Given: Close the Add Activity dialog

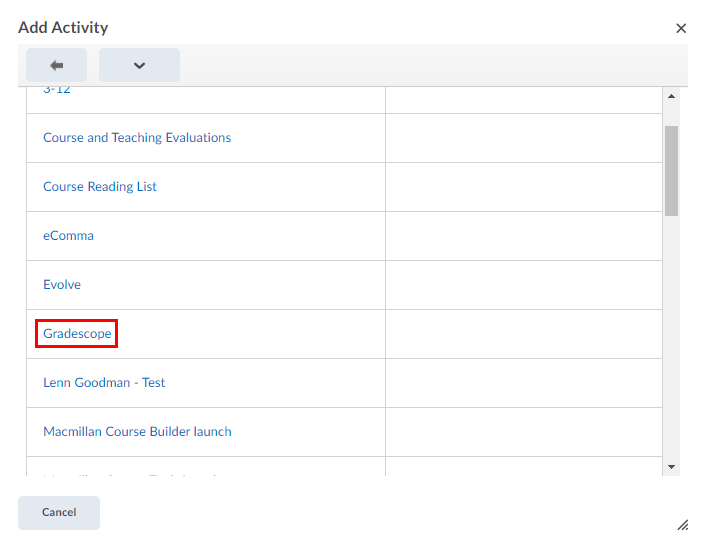Looking at the screenshot, I should 681,28.
